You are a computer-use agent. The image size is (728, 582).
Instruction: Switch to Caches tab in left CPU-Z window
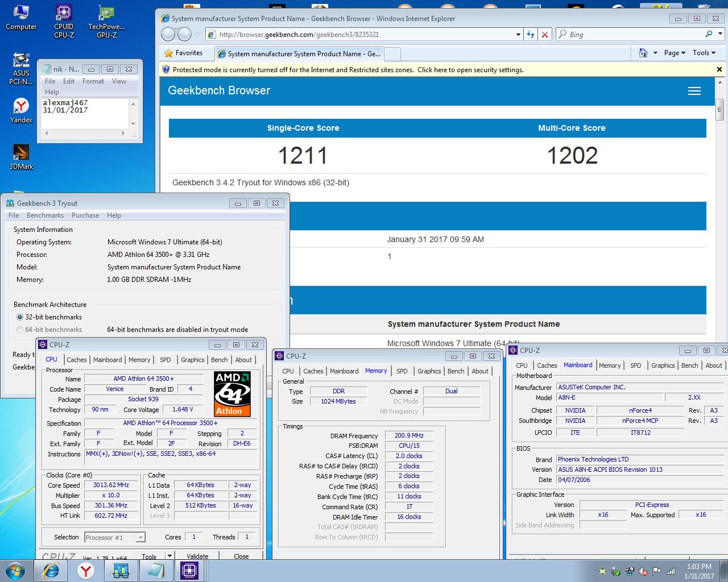pyautogui.click(x=77, y=360)
